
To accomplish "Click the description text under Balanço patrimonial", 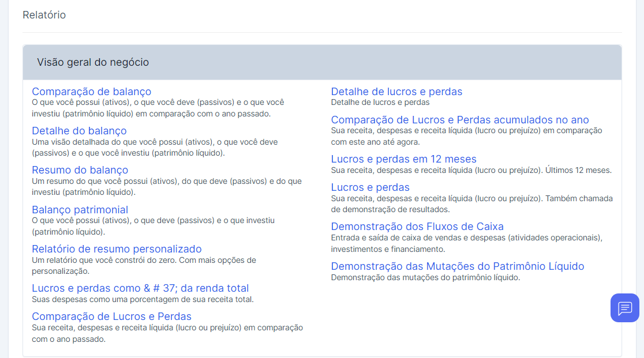I will pos(153,226).
